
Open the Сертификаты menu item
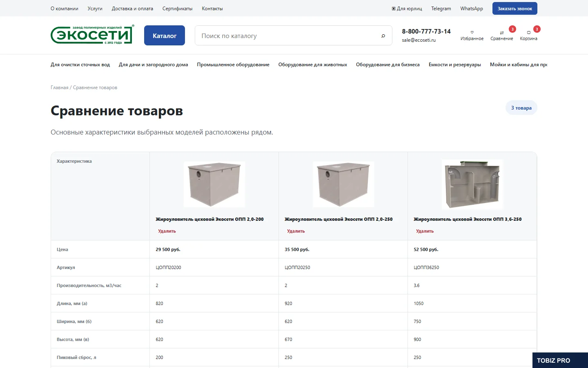pyautogui.click(x=178, y=9)
